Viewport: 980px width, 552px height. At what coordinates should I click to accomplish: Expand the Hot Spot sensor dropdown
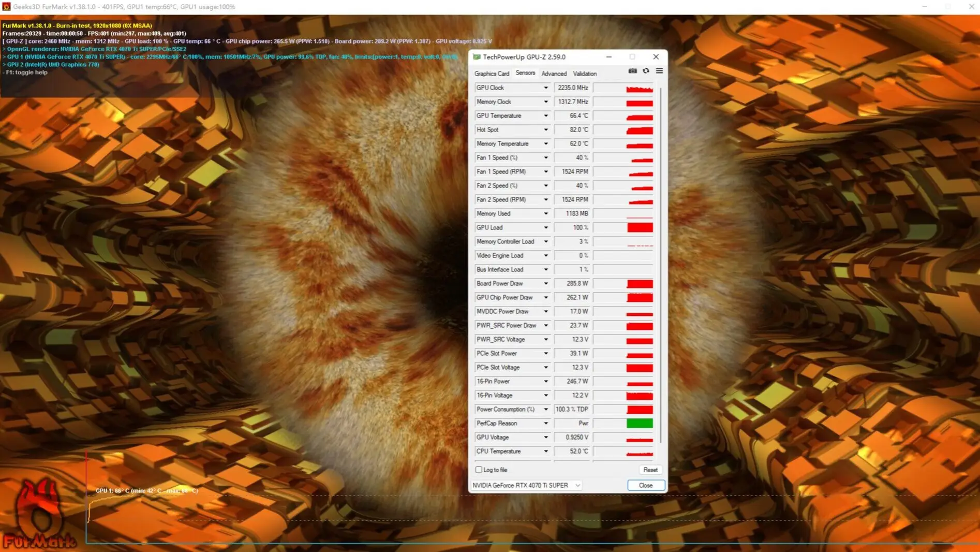(545, 130)
